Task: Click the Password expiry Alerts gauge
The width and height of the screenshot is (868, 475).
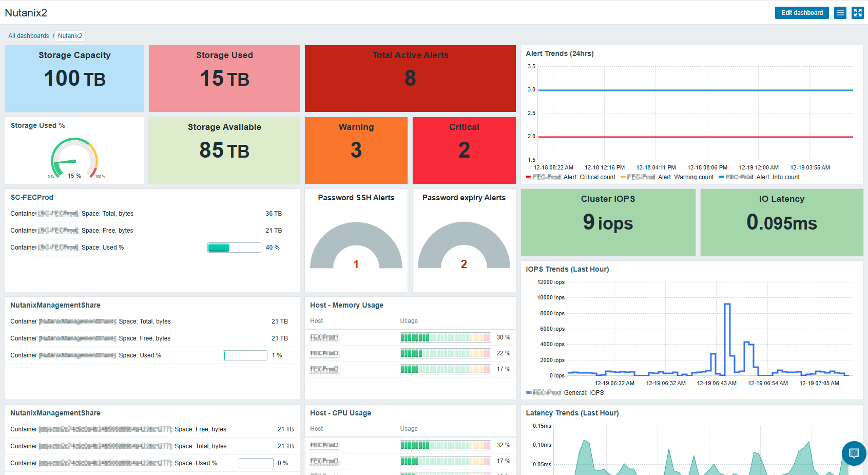Action: tap(464, 246)
